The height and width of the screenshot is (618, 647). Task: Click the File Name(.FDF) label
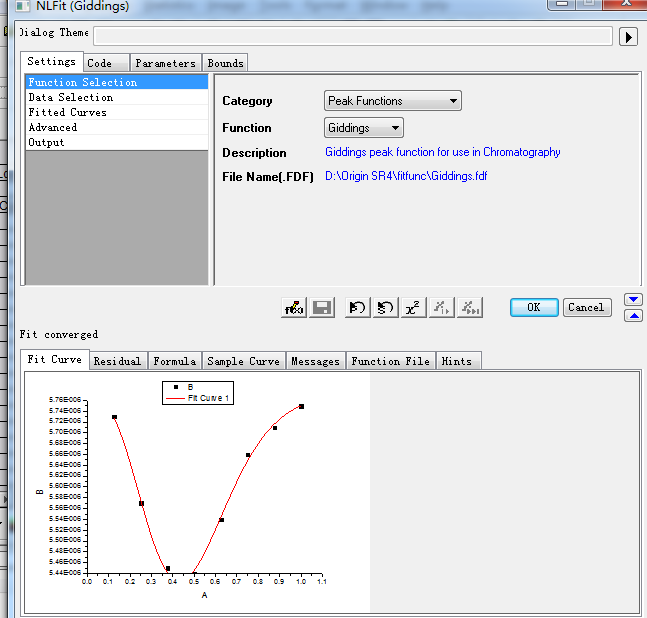click(268, 177)
